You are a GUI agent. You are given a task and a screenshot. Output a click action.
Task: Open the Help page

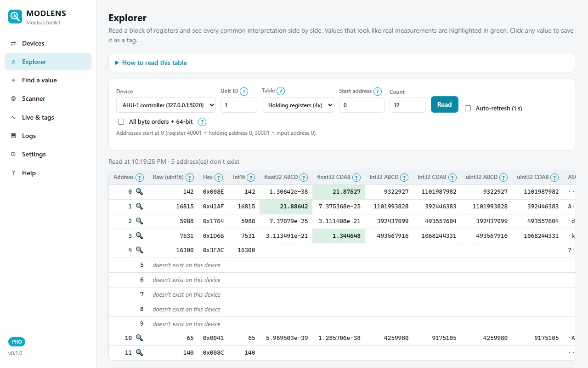(48, 173)
